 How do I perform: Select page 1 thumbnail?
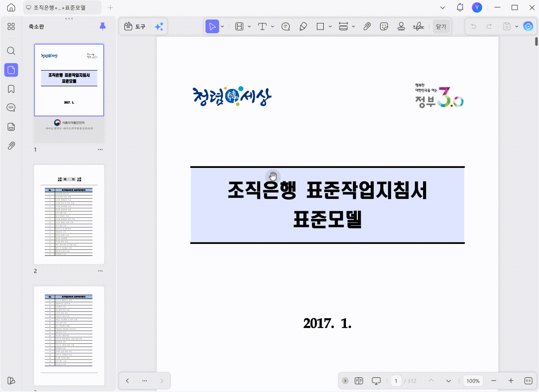[x=69, y=94]
